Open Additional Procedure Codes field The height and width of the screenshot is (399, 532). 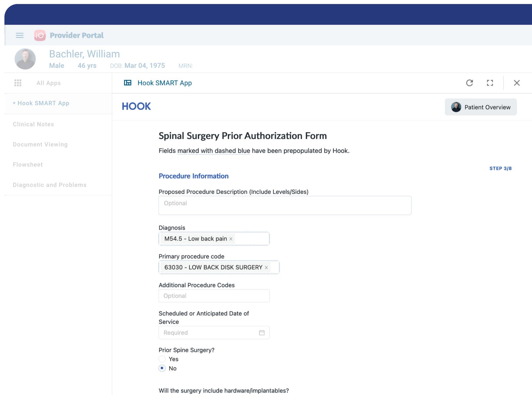(x=214, y=296)
